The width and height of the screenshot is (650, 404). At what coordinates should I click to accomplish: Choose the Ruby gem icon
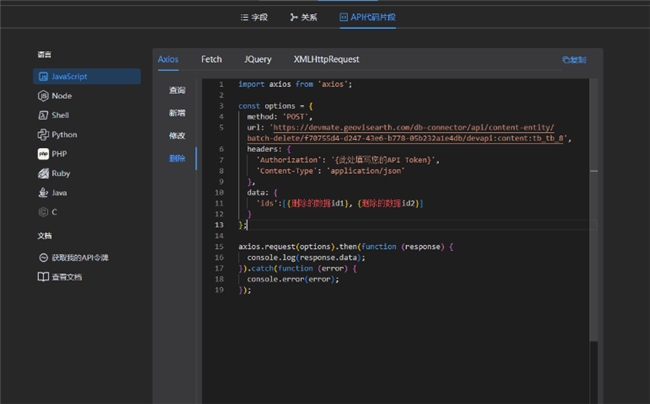43,174
